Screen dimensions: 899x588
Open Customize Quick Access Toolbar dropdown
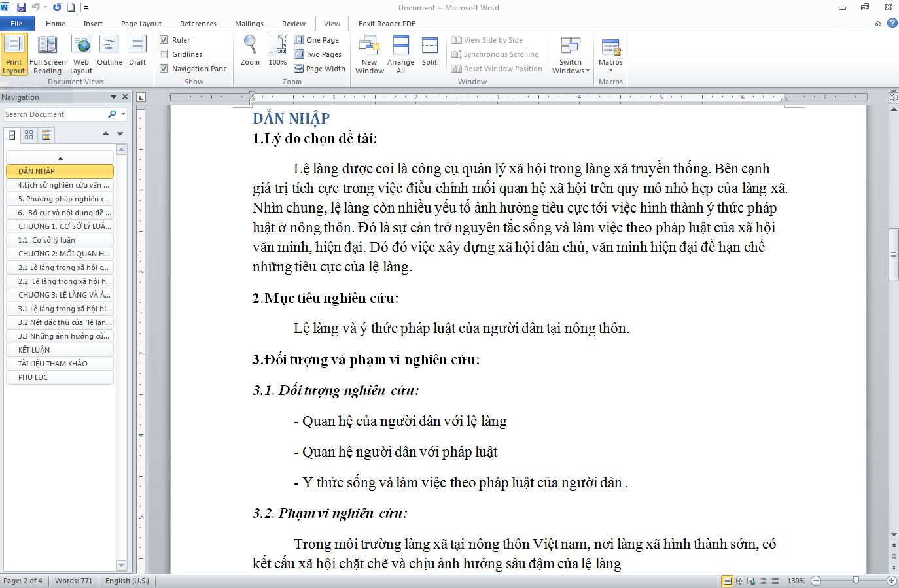click(x=86, y=8)
